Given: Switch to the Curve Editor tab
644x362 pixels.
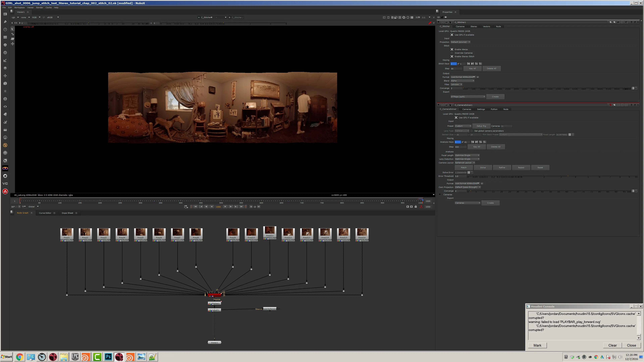Looking at the screenshot, I should point(45,213).
